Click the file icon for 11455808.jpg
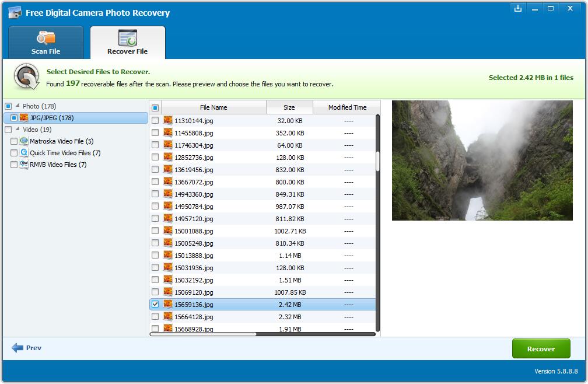The image size is (588, 384). (x=168, y=132)
